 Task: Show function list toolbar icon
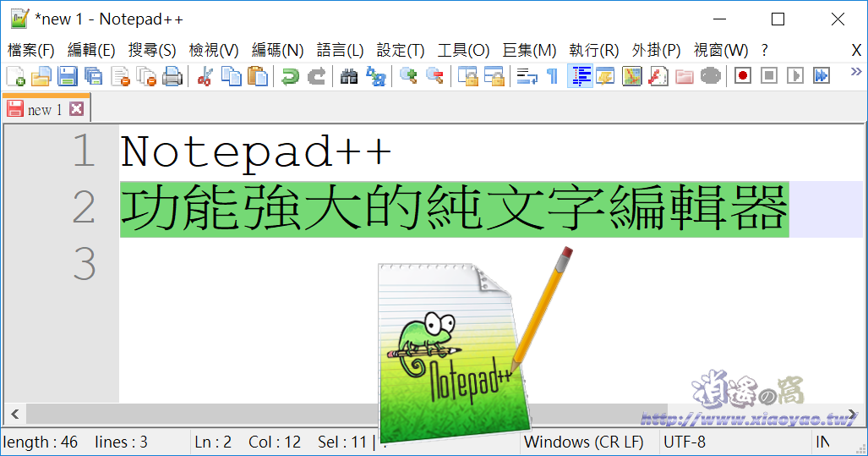(658, 76)
